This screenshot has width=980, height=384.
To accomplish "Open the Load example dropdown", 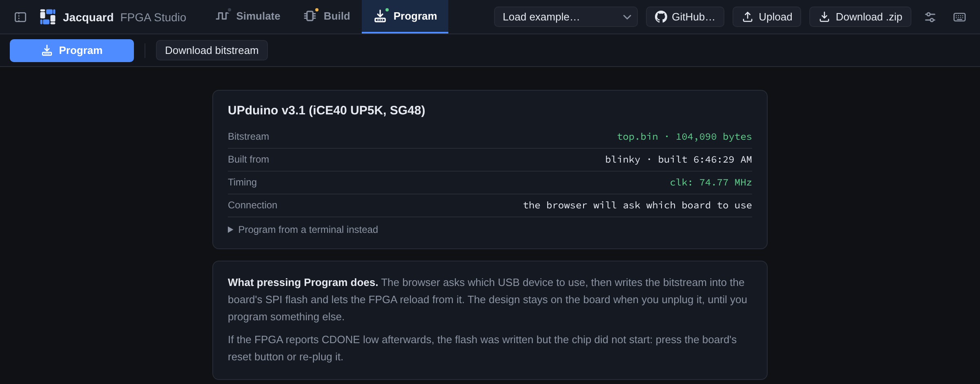I will 566,17.
